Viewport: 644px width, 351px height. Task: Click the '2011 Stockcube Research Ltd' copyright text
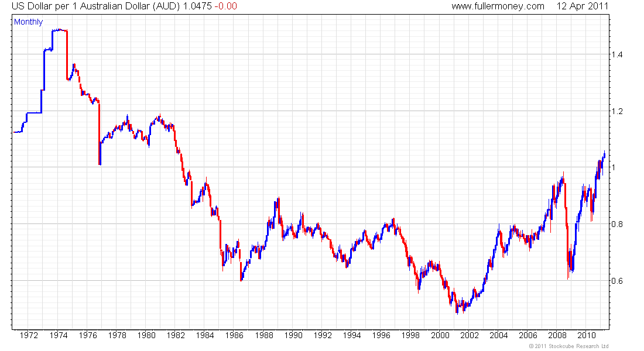tap(571, 346)
